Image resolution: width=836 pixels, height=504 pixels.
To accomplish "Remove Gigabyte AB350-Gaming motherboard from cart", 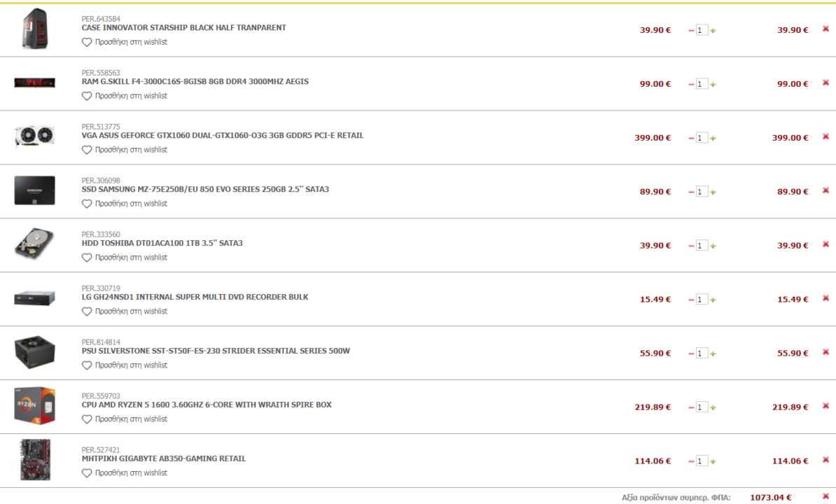I will tap(825, 459).
